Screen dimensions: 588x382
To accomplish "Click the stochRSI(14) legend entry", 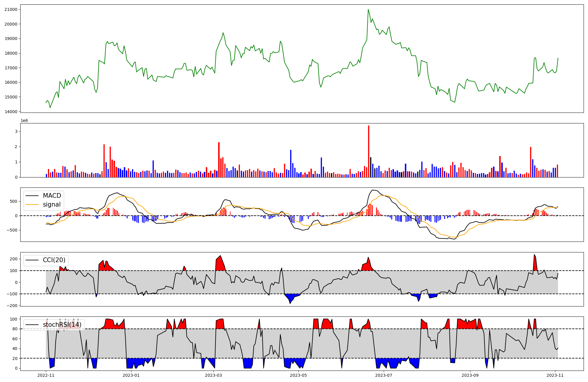I will [x=62, y=325].
